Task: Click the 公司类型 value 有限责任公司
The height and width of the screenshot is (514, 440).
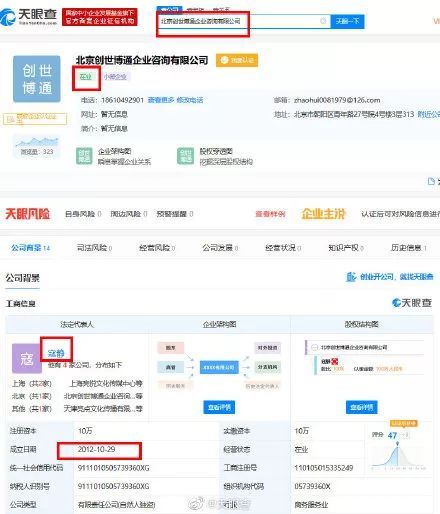Action: tap(116, 505)
